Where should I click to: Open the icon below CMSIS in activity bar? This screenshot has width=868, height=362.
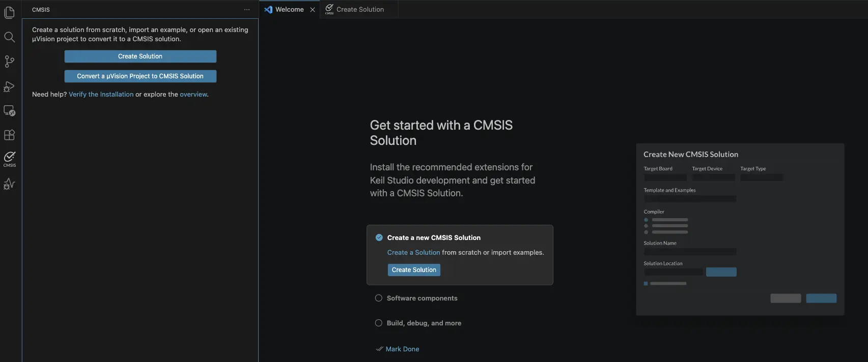point(9,184)
